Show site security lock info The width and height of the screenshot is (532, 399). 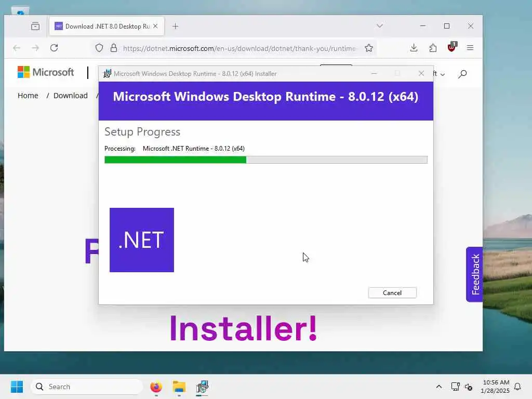pyautogui.click(x=114, y=48)
